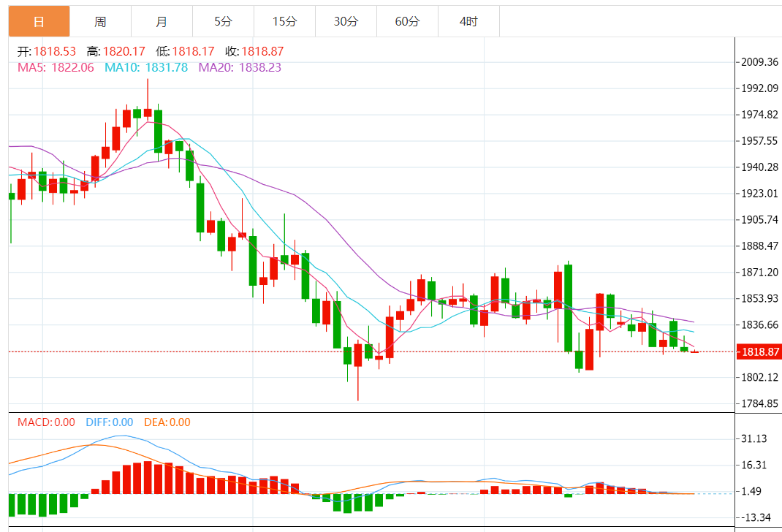Click the 16.31 MACD axis label
The width and height of the screenshot is (782, 532).
754,465
